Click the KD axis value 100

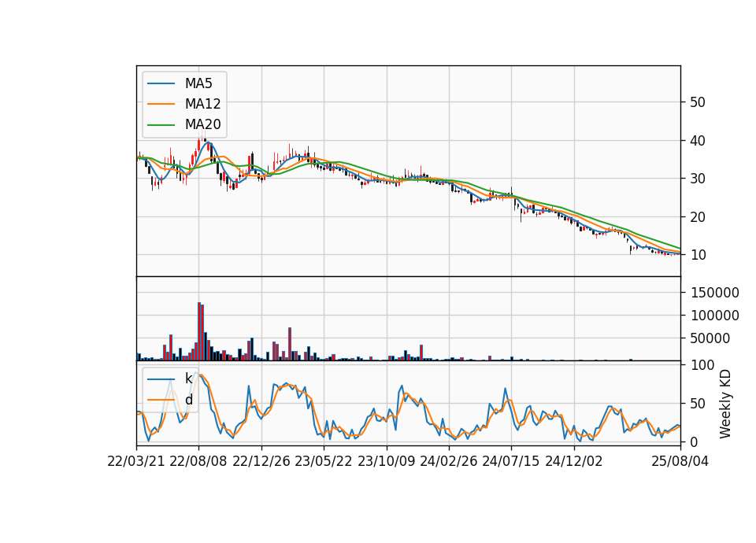tap(702, 365)
